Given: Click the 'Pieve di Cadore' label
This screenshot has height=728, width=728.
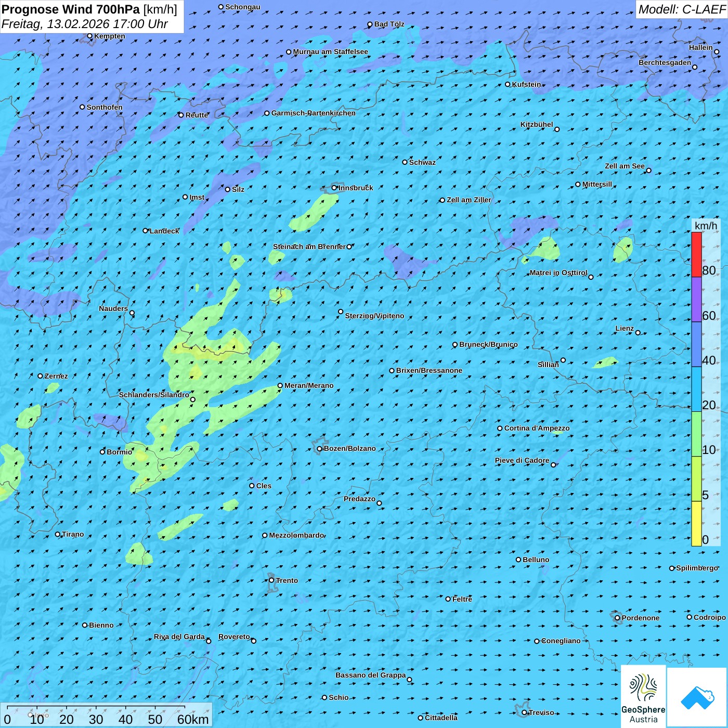Looking at the screenshot, I should [522, 460].
